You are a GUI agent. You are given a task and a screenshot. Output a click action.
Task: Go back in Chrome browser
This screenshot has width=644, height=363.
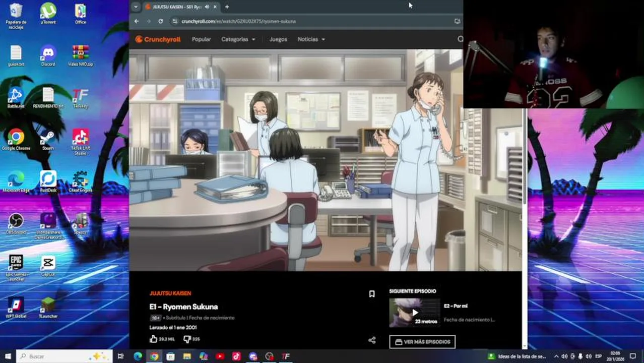(x=137, y=21)
